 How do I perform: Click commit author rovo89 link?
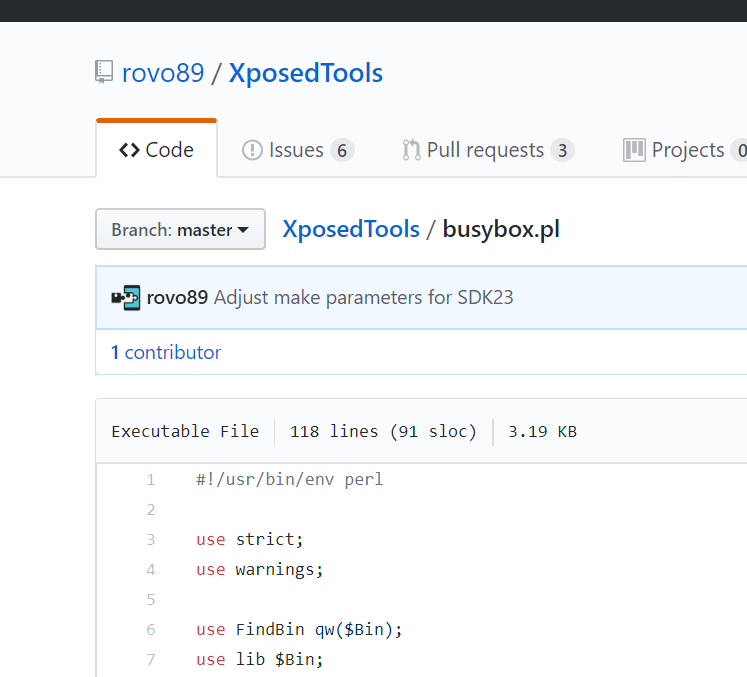click(x=177, y=297)
